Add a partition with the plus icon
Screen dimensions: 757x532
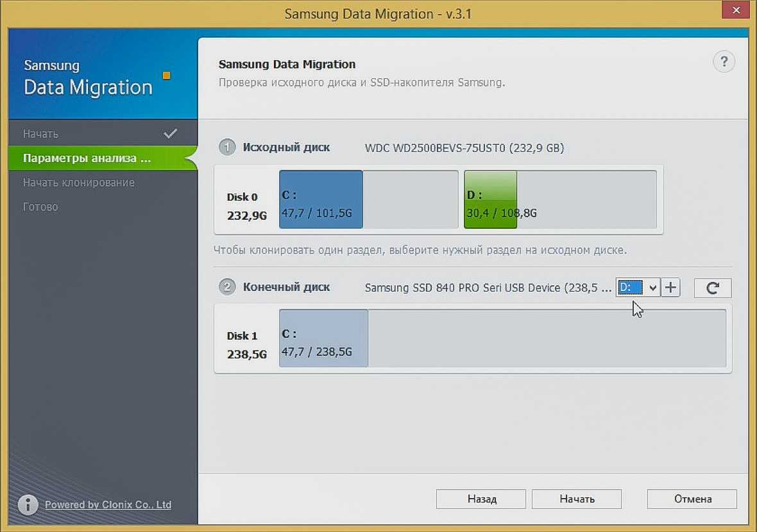point(670,288)
